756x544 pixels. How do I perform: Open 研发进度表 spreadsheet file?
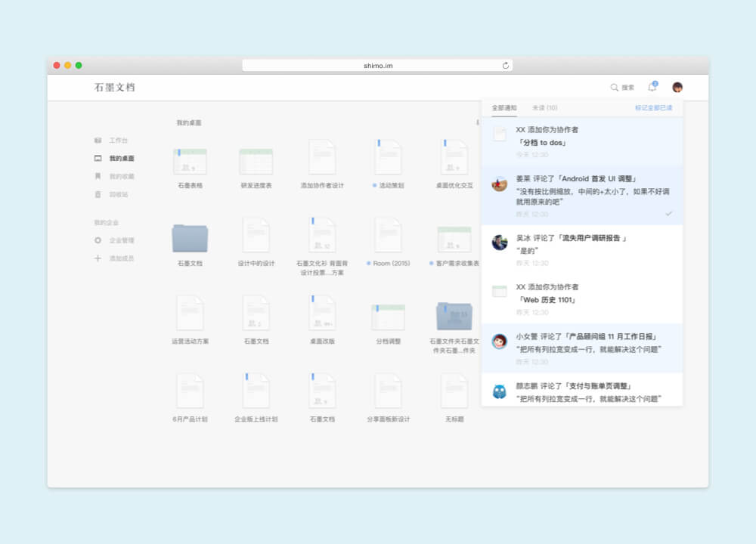(x=256, y=162)
